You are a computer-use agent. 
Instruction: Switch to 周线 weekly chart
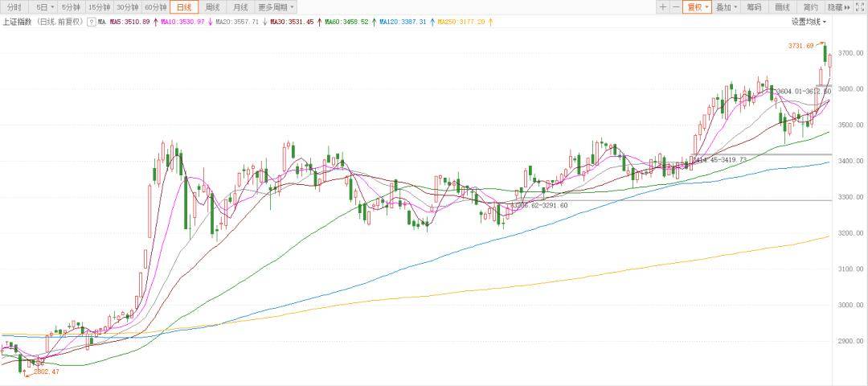tap(212, 7)
